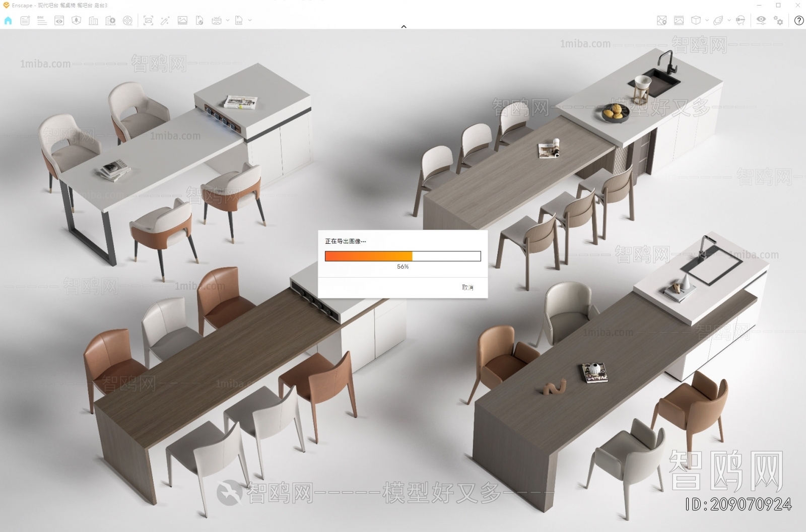
Task: Open the Help question mark menu
Action: [799, 21]
